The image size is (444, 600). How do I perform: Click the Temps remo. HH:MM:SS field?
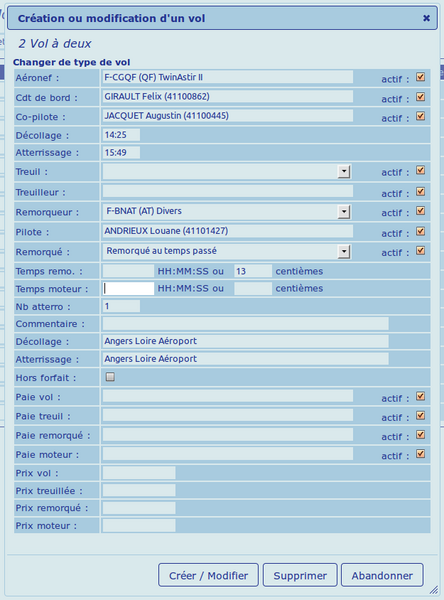click(128, 271)
